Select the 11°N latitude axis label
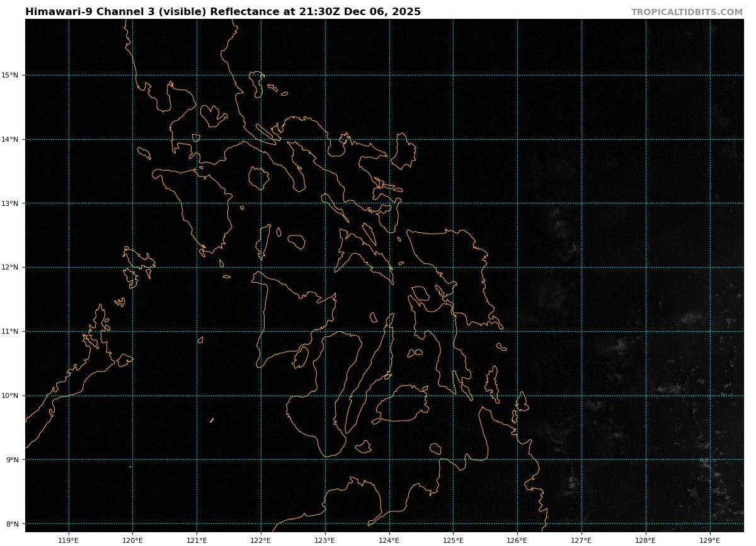Screen dimensions: 756x546 [x=10, y=331]
